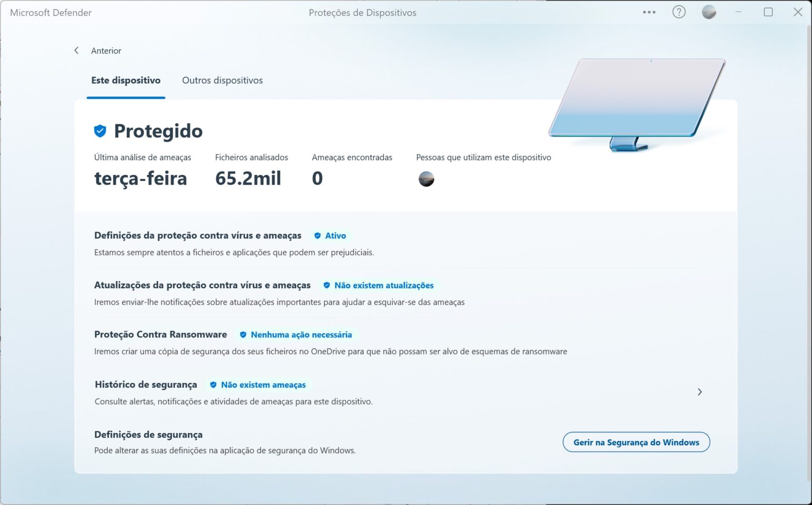
Task: Click shield icon beside Não existem atualizações
Action: point(327,286)
